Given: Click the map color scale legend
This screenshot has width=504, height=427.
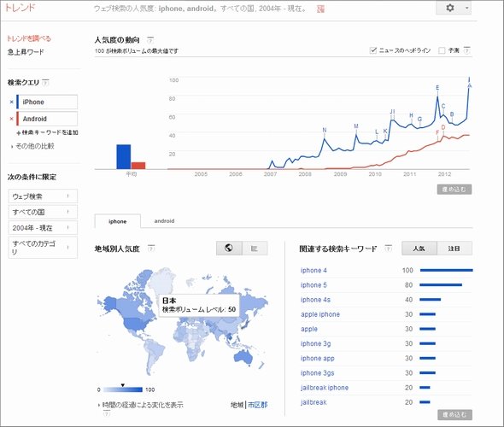Looking at the screenshot, I should point(122,389).
